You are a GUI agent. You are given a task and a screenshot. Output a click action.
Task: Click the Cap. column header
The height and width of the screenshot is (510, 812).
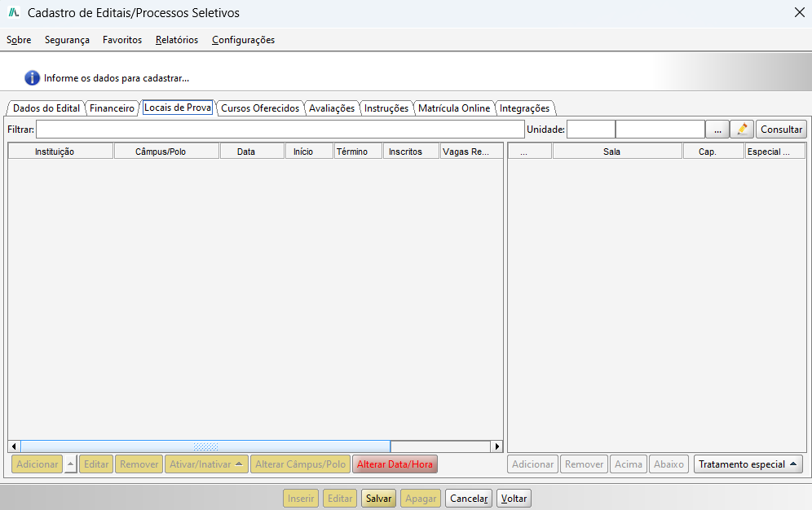click(713, 152)
